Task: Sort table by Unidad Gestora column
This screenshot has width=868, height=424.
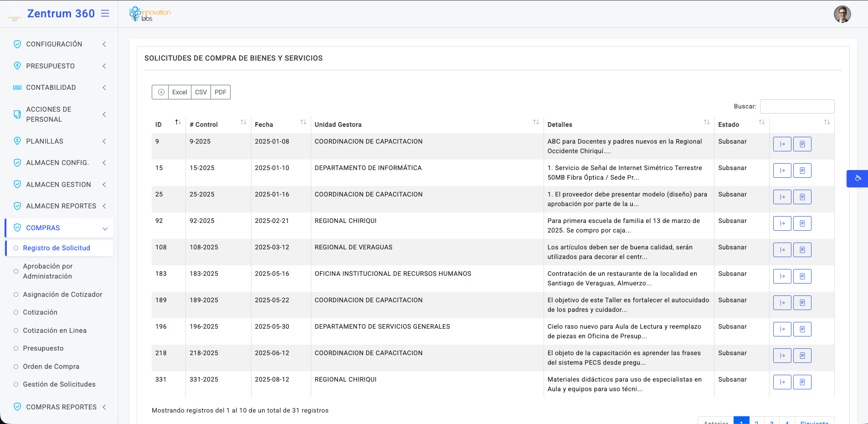Action: [x=427, y=124]
